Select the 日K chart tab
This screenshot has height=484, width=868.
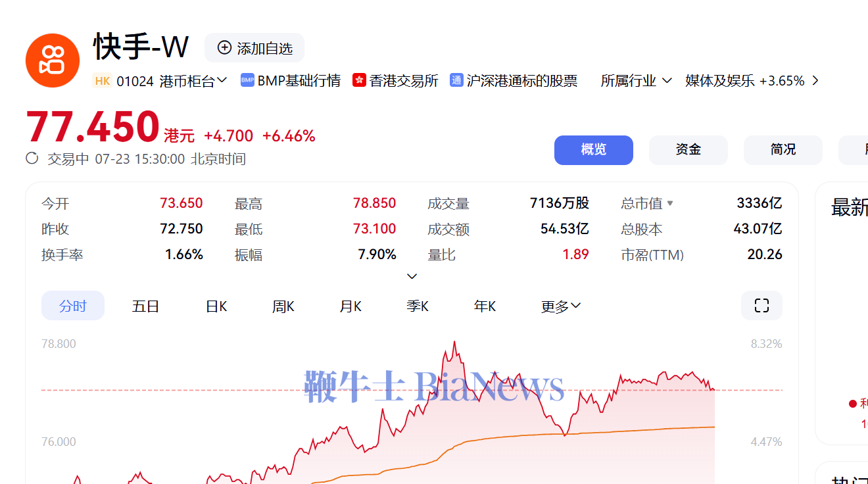pos(216,306)
